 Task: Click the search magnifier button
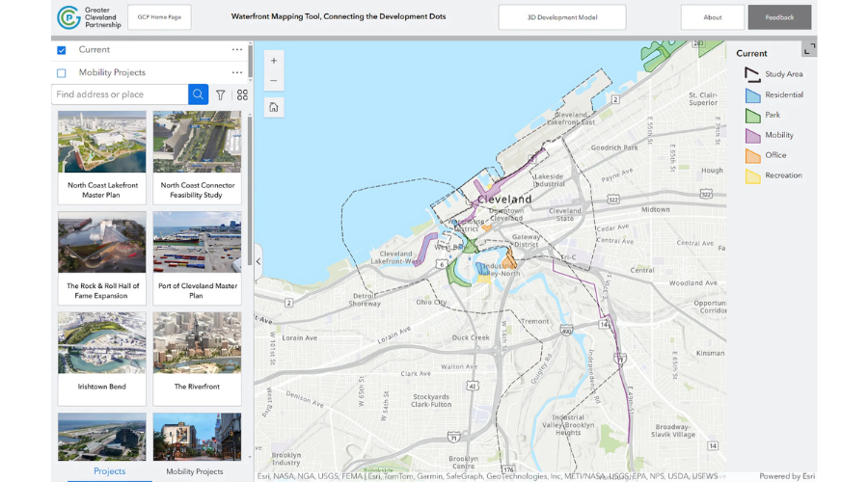coord(198,94)
